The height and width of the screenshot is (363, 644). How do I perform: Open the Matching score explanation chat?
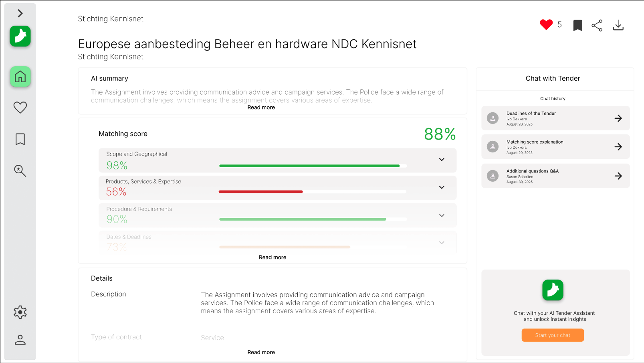point(555,147)
